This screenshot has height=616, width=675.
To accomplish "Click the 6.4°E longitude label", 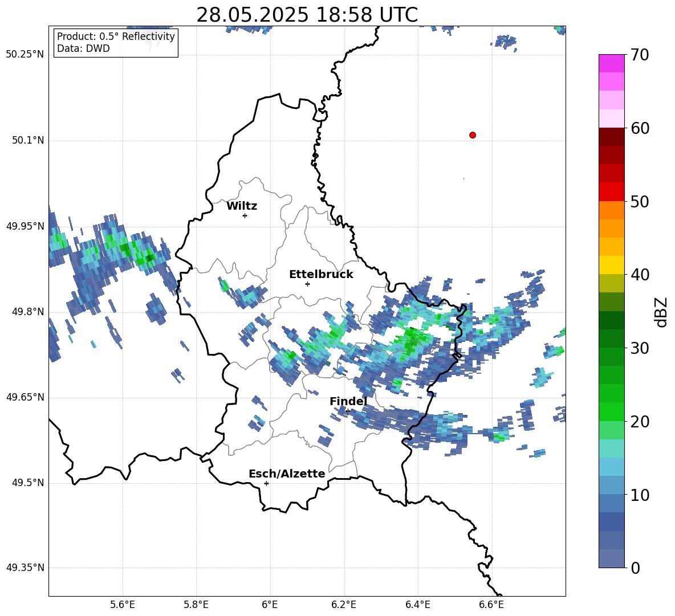I will tap(417, 605).
